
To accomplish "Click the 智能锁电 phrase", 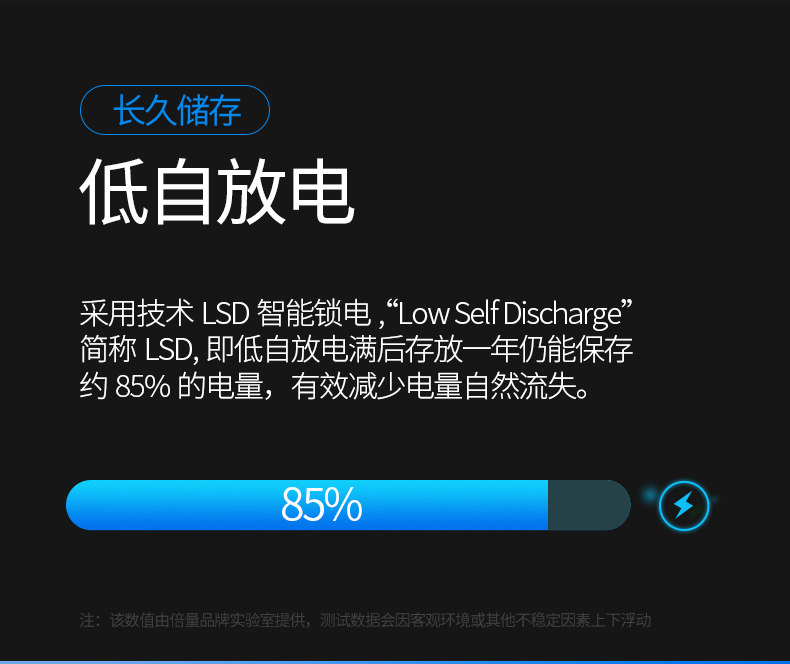I will [314, 313].
